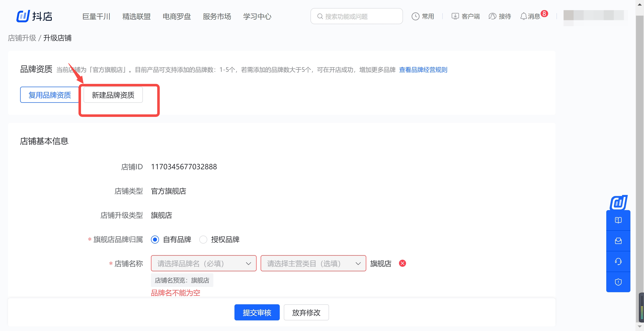Open the 请选择主营类目 dropdown

tap(313, 263)
